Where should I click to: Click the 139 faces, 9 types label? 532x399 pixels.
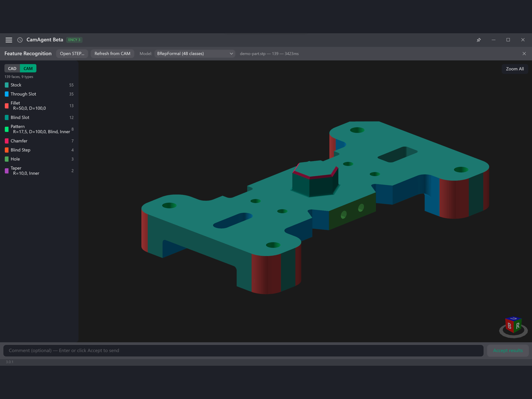(x=19, y=77)
